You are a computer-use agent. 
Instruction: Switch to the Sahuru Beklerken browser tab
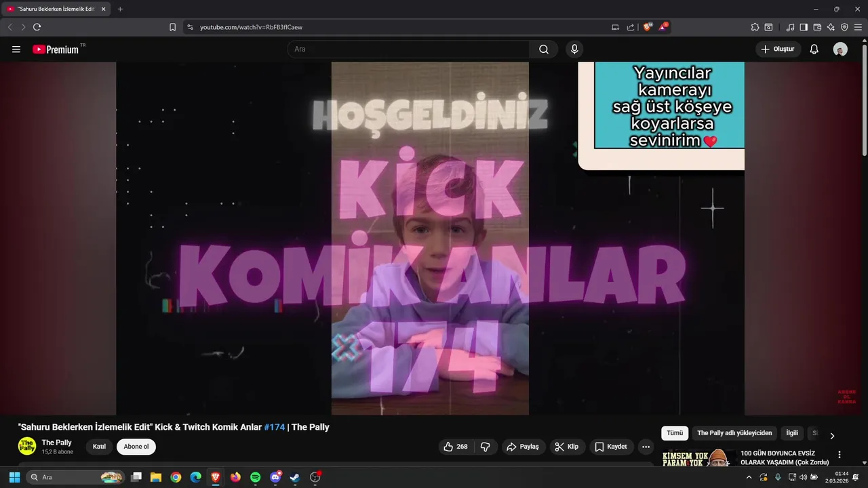tap(55, 9)
